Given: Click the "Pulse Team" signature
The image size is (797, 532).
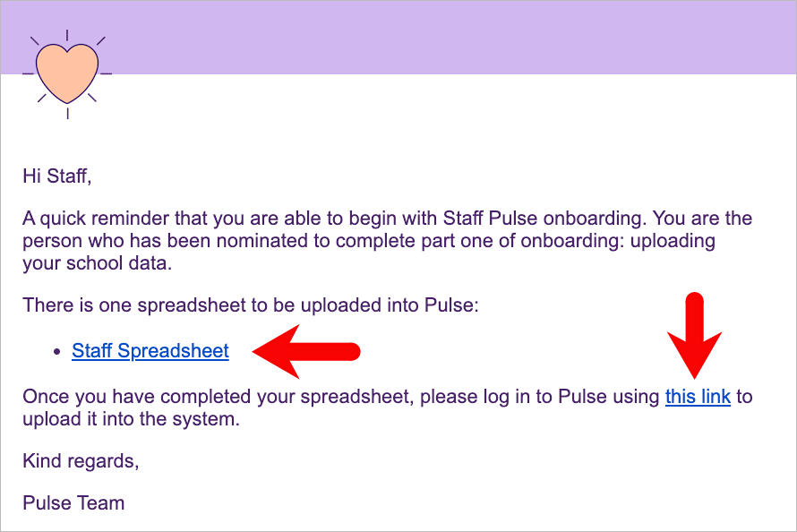Looking at the screenshot, I should click(x=73, y=502).
